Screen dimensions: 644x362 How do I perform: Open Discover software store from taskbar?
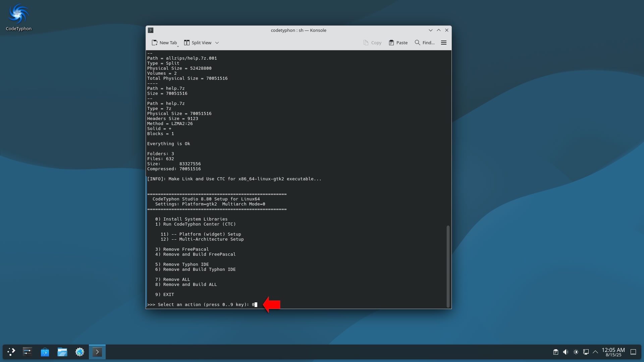[45, 352]
